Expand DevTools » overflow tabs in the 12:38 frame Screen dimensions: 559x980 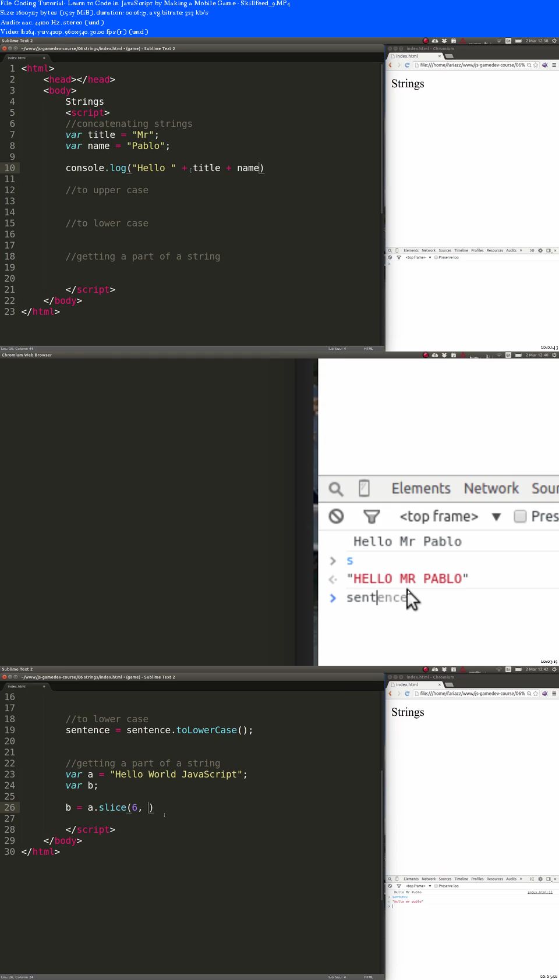521,251
